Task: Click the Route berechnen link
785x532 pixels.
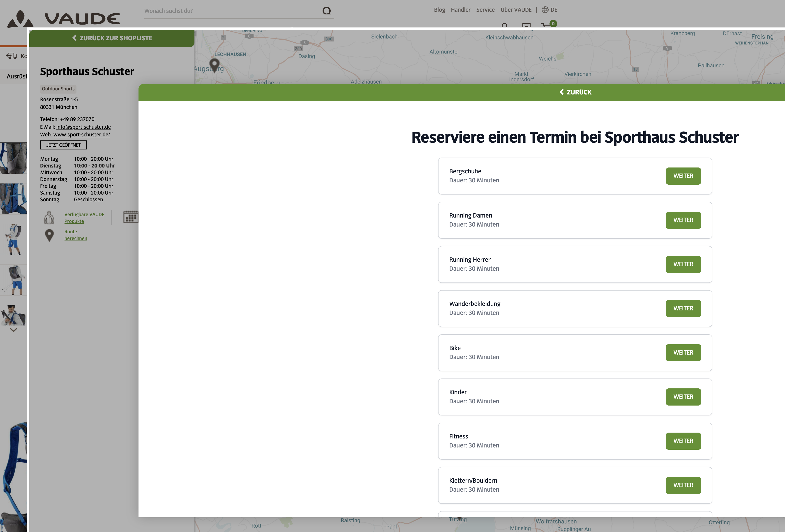Action: click(x=76, y=235)
